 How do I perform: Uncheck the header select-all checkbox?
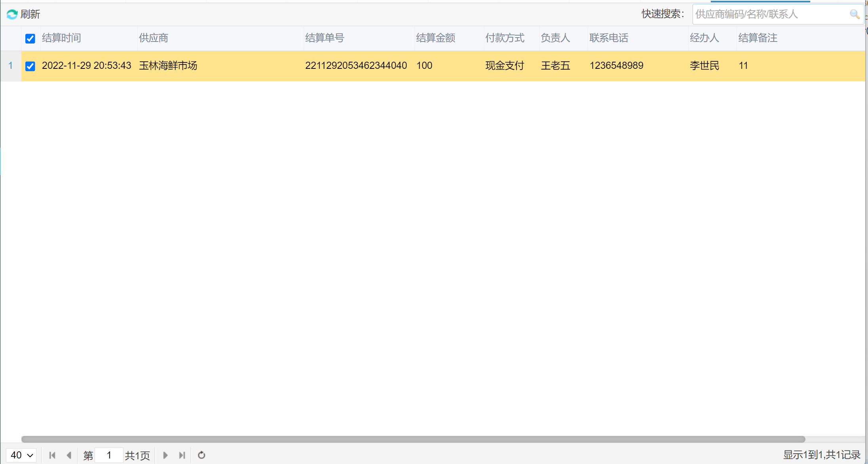point(30,38)
